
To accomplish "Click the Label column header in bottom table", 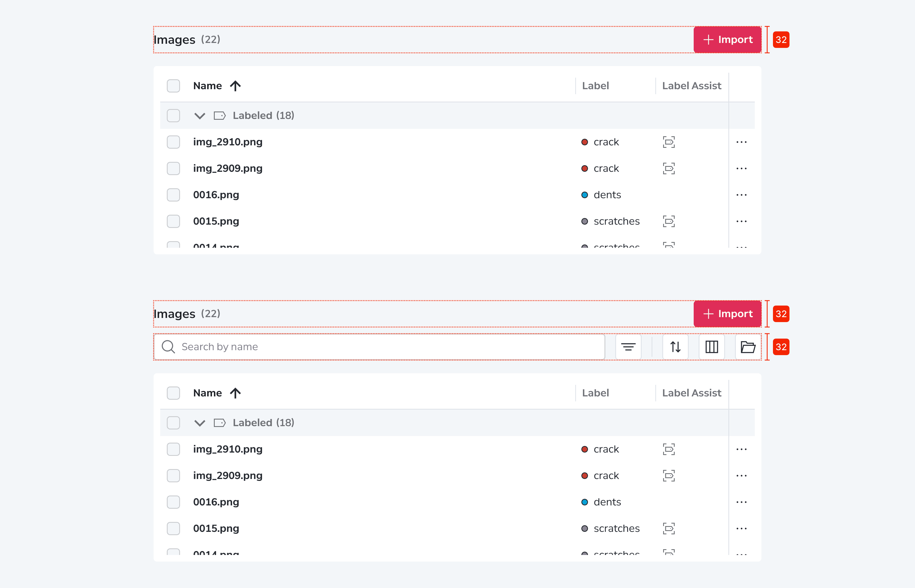I will tap(595, 393).
